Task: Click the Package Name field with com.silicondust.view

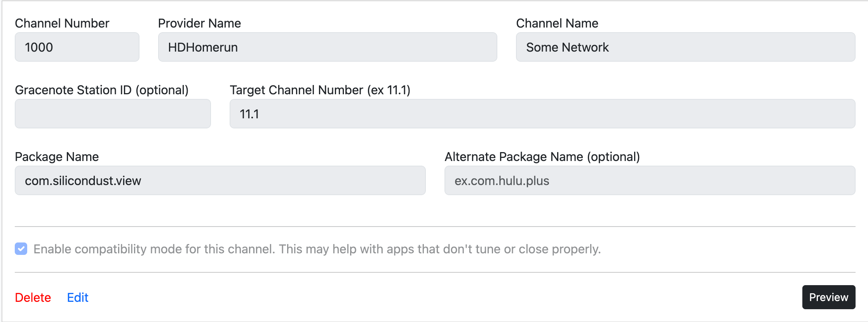Action: pyautogui.click(x=220, y=180)
